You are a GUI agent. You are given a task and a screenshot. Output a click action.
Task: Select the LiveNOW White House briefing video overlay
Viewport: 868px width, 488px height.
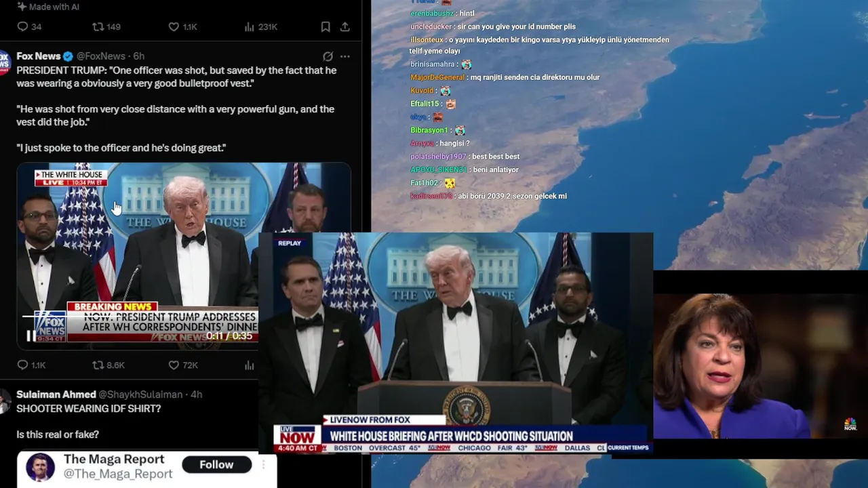tap(456, 344)
